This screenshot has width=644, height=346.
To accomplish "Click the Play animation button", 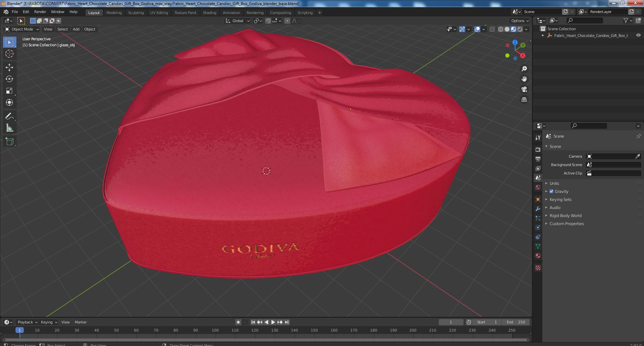I will (273, 322).
